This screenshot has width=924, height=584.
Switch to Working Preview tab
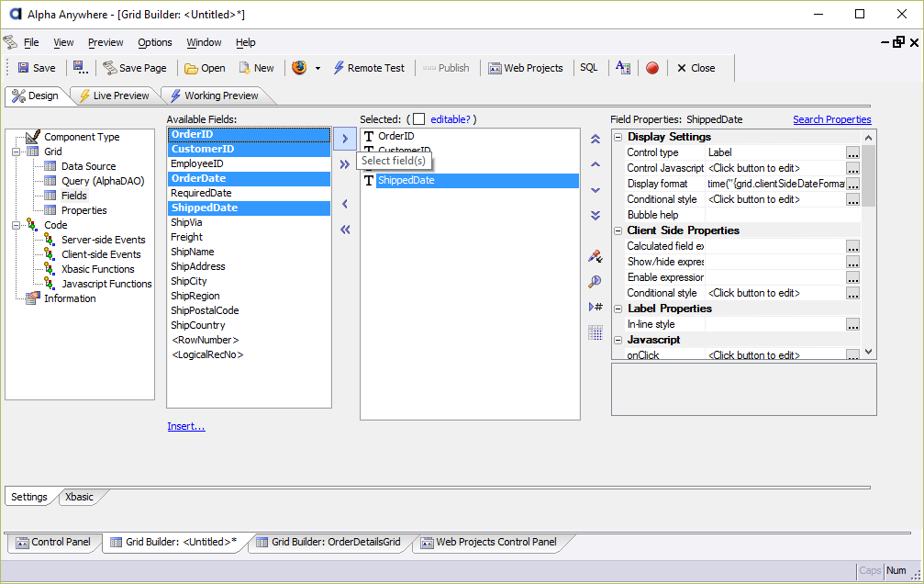(215, 95)
